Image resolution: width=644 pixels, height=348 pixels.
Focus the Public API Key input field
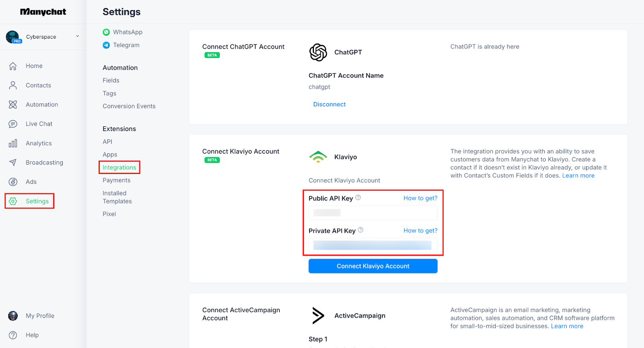coord(373,213)
